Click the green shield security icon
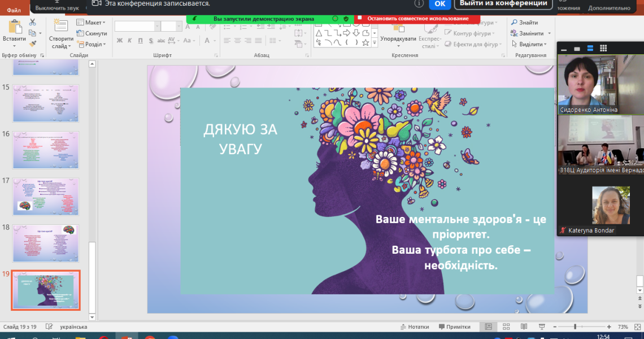 click(x=346, y=19)
